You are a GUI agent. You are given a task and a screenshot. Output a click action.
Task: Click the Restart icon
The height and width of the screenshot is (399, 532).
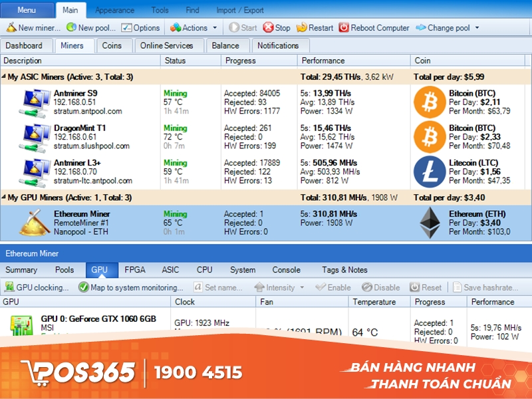tap(301, 27)
